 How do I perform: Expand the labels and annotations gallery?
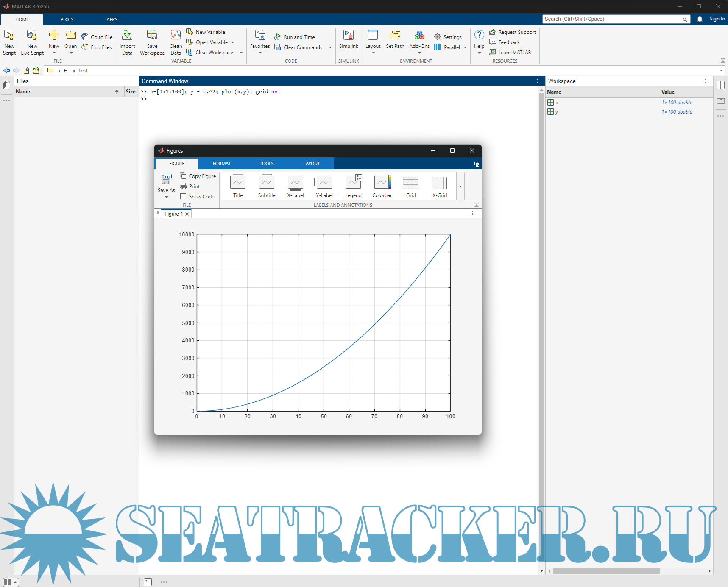460,186
